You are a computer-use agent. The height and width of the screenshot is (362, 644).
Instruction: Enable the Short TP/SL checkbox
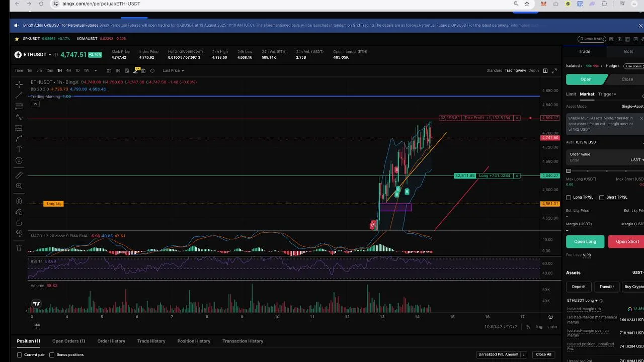click(602, 198)
